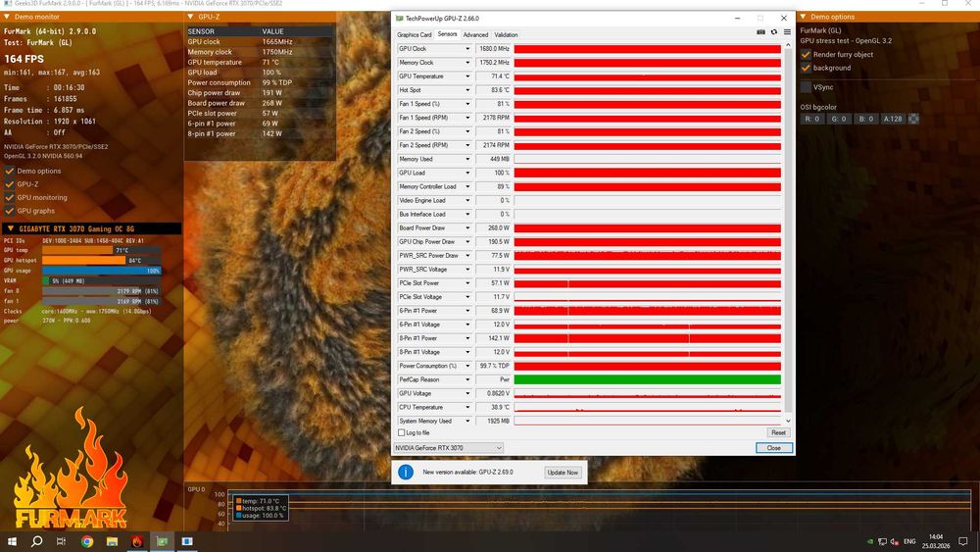The height and width of the screenshot is (552, 980).
Task: Collapse the Demo monitor panel
Action: click(7, 17)
